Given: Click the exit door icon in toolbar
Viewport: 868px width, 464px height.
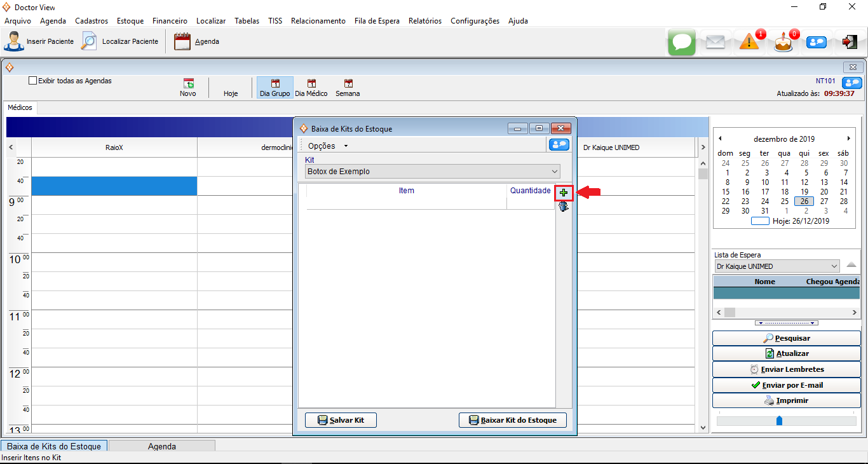Looking at the screenshot, I should pyautogui.click(x=850, y=42).
